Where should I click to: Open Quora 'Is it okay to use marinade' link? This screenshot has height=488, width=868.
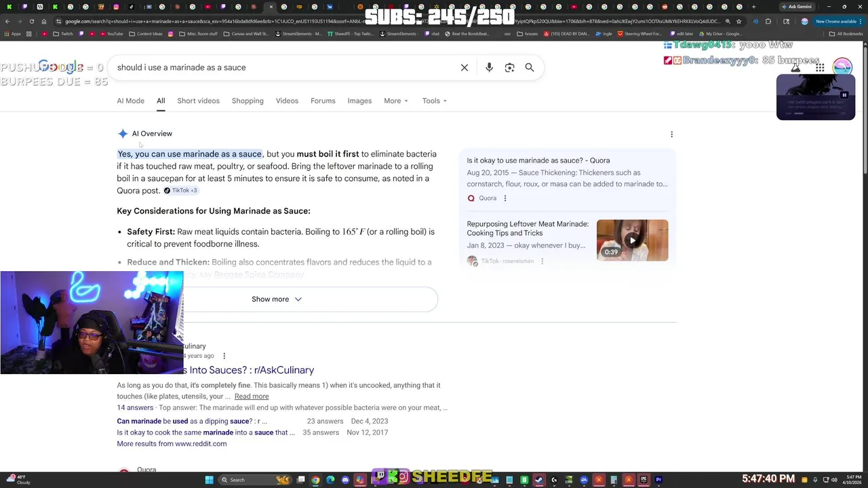pos(538,161)
